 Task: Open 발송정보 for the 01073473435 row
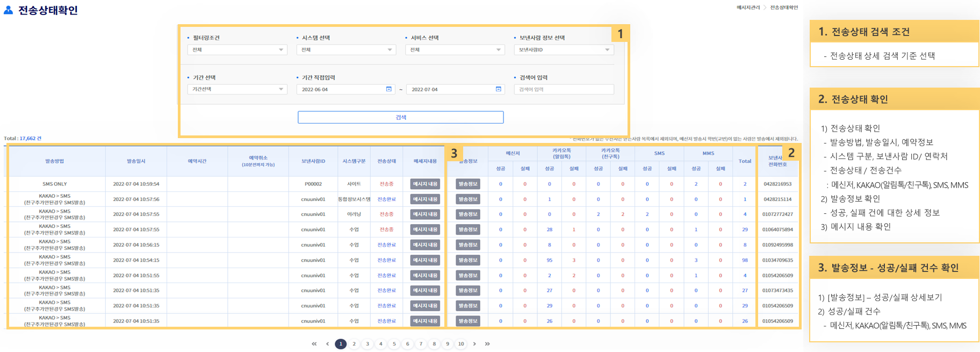[x=468, y=290]
